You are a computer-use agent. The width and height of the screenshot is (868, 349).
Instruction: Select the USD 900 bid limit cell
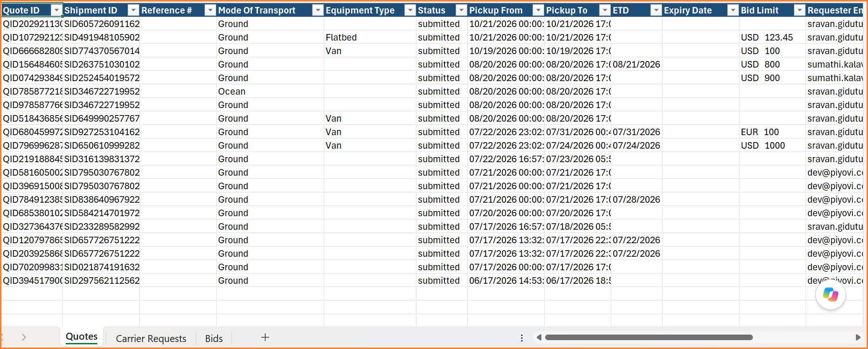click(x=772, y=78)
